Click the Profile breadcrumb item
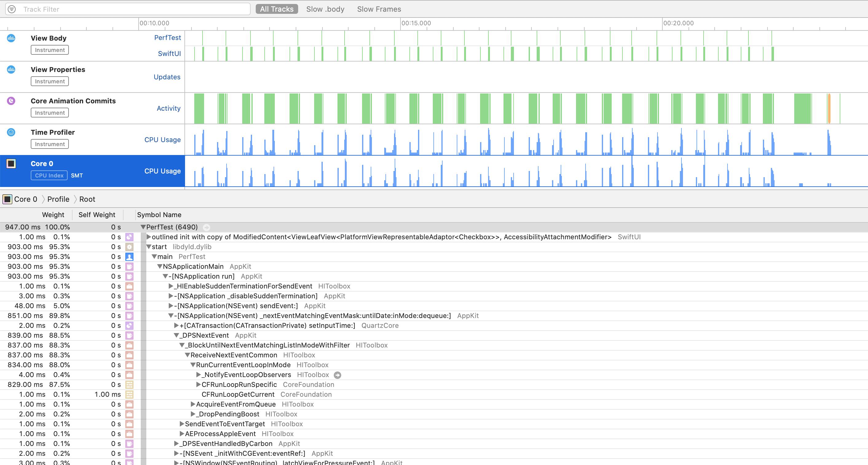Image resolution: width=868 pixels, height=465 pixels. [x=58, y=199]
